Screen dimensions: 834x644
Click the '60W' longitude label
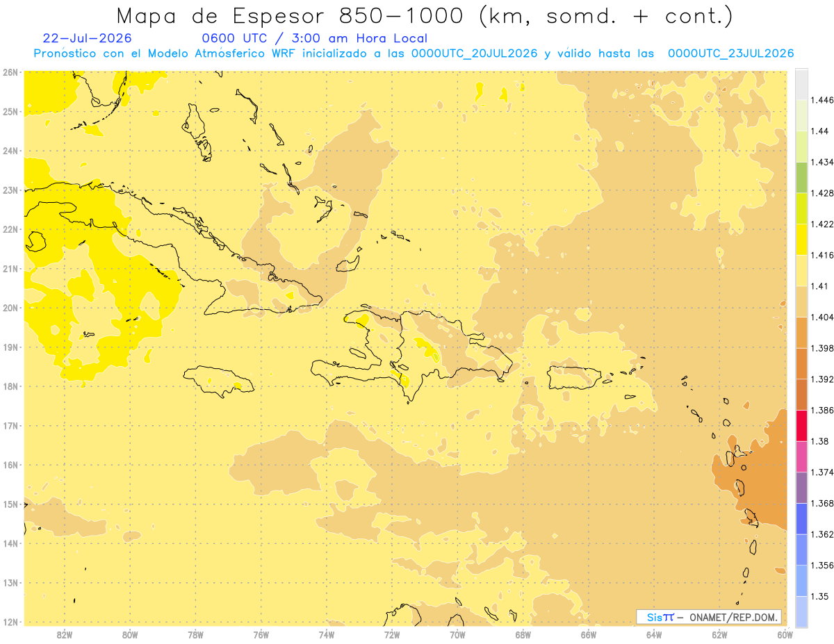pyautogui.click(x=785, y=634)
